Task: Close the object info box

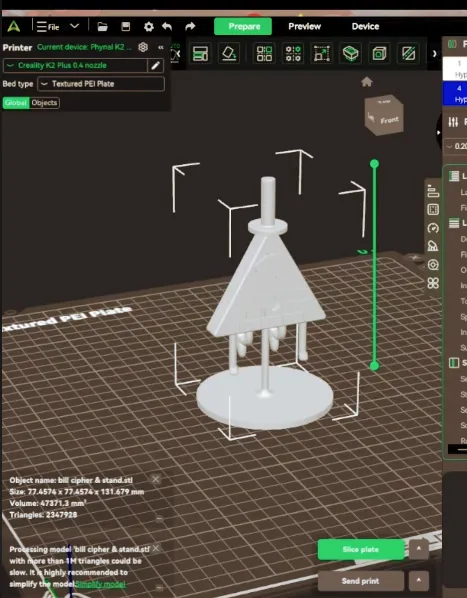Action: (x=156, y=479)
